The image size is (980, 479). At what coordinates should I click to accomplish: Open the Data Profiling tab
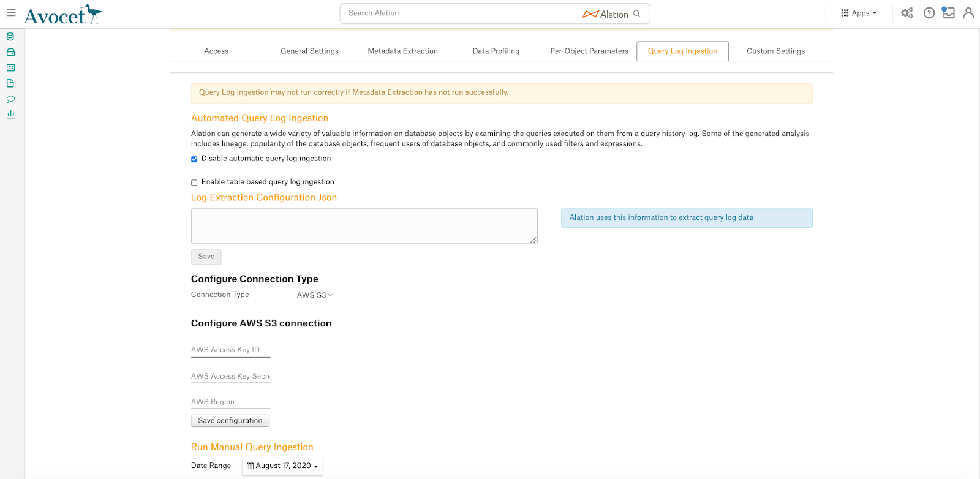(x=496, y=51)
